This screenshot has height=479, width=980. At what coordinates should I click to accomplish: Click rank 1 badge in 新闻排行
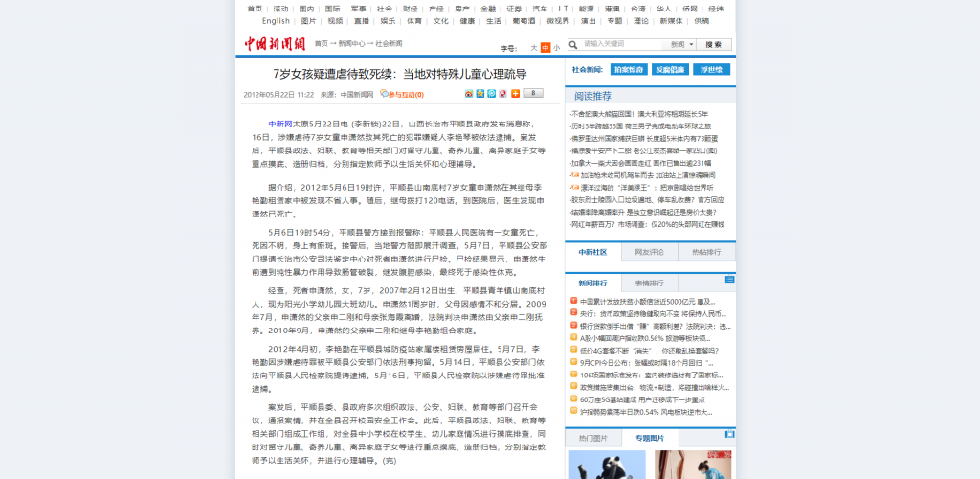pyautogui.click(x=574, y=302)
